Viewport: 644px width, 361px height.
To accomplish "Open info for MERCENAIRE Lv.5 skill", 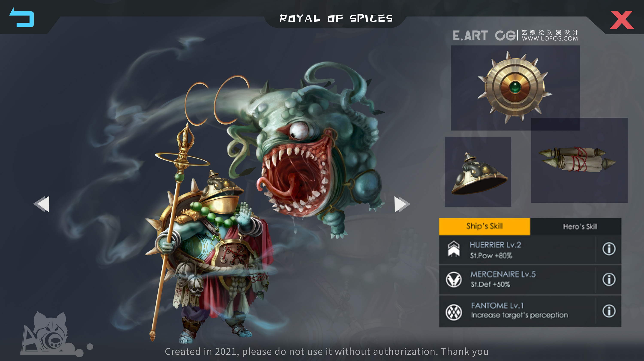I will tap(609, 279).
